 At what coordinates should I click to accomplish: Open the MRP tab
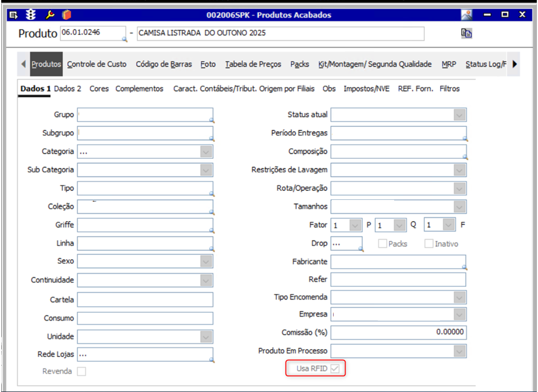[x=449, y=64]
